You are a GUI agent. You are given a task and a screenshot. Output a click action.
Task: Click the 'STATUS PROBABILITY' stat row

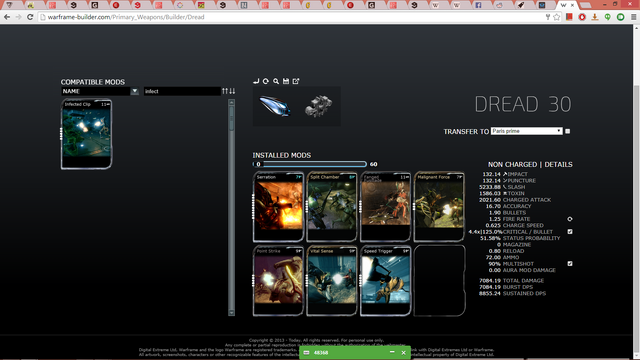click(x=520, y=238)
